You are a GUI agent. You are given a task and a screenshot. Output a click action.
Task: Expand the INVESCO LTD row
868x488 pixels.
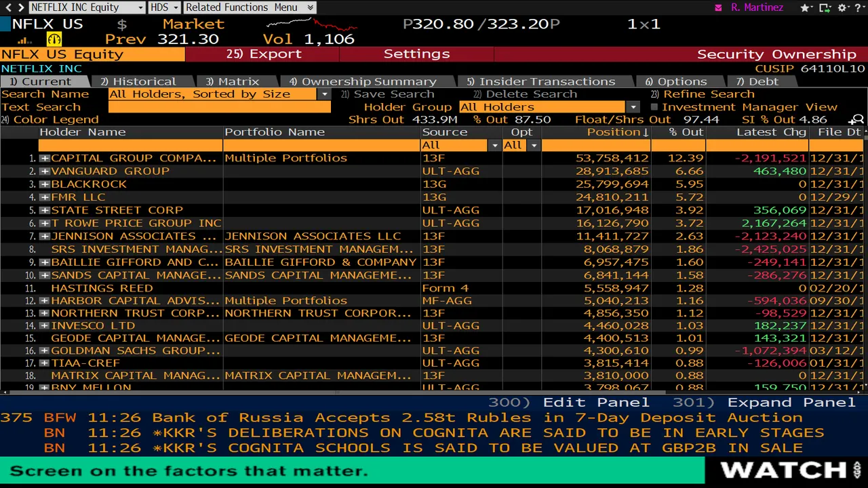click(45, 325)
